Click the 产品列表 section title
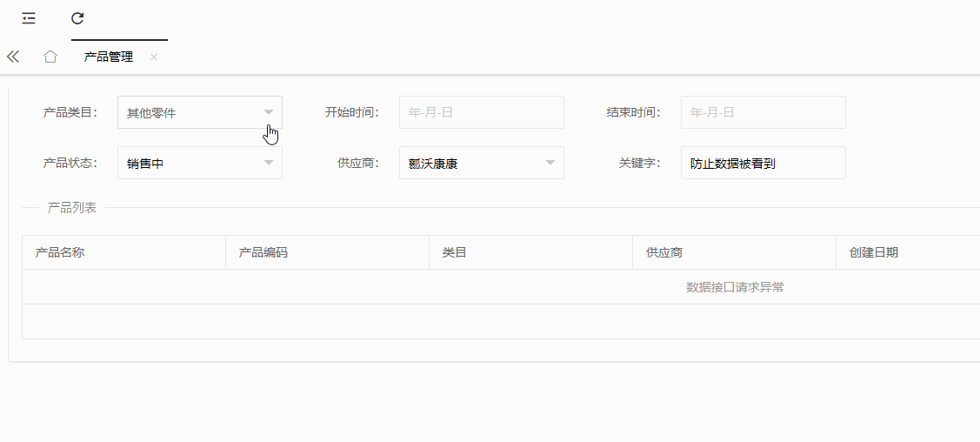Screen dimensions: 980x442 click(72, 208)
